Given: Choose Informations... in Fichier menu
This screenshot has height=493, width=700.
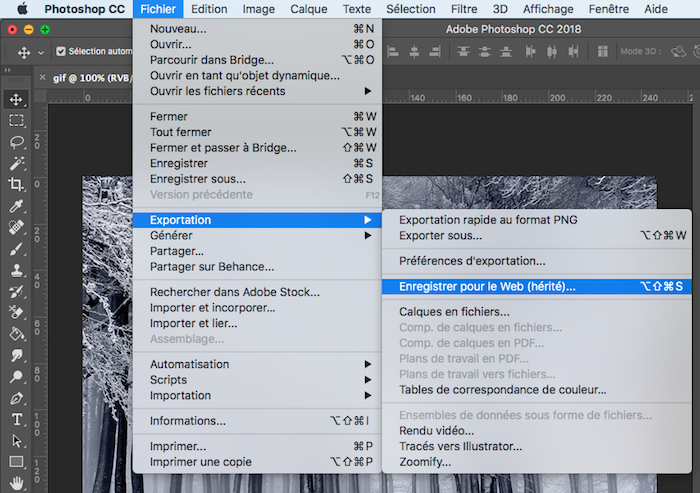Looking at the screenshot, I should (x=257, y=421).
